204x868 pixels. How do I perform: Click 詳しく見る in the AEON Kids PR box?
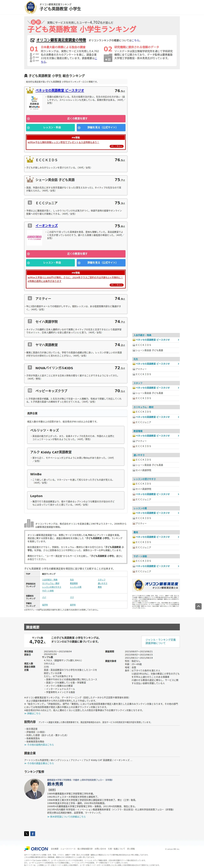click(x=117, y=285)
